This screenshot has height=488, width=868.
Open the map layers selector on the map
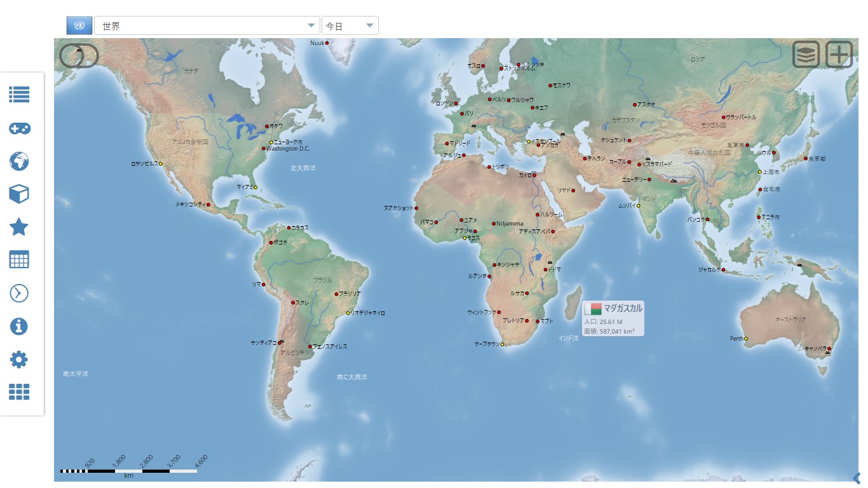804,55
